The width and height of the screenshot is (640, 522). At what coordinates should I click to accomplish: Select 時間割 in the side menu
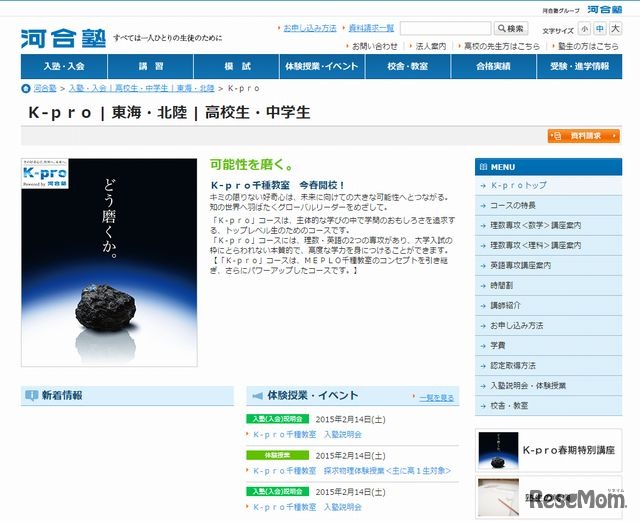point(548,285)
